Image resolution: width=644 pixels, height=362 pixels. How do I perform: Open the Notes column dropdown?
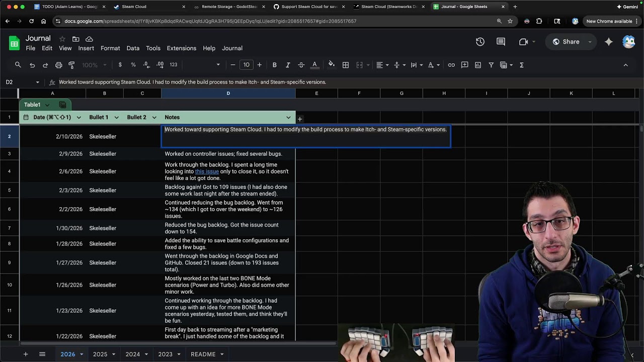tap(288, 118)
